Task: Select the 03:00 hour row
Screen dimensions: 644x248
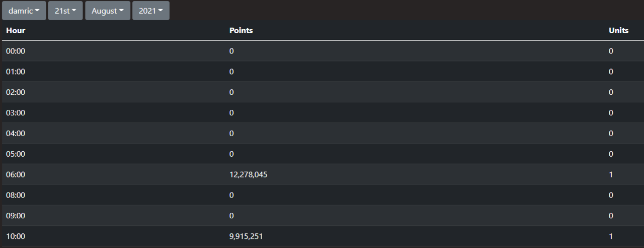Action: pos(16,113)
